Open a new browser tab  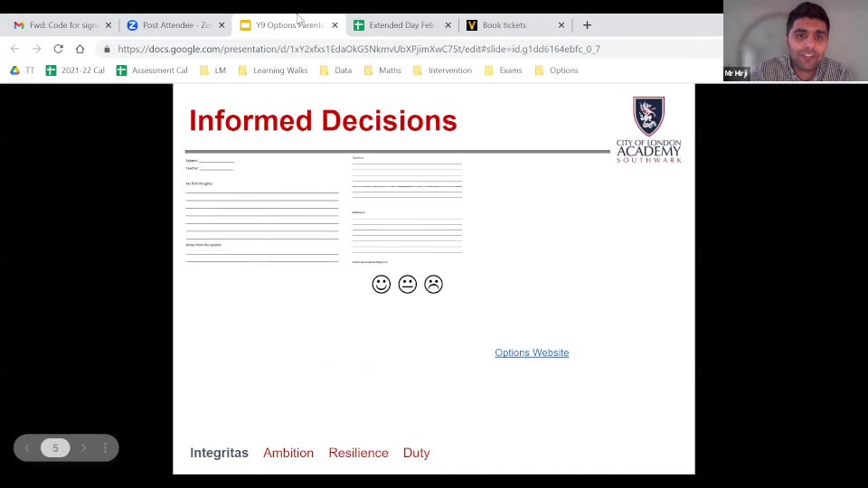tap(587, 25)
